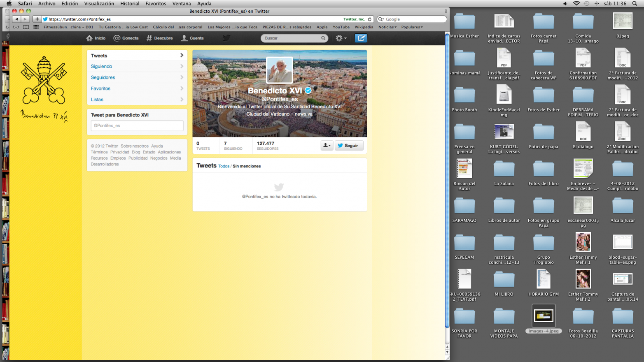Image resolution: width=644 pixels, height=362 pixels.
Task: Open the Archivo menu
Action: (x=47, y=4)
